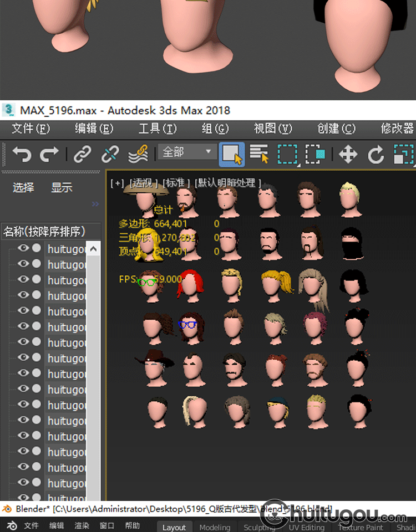Switch to the Layout workspace tab
Screen dimensions: 416x532
pyautogui.click(x=174, y=527)
